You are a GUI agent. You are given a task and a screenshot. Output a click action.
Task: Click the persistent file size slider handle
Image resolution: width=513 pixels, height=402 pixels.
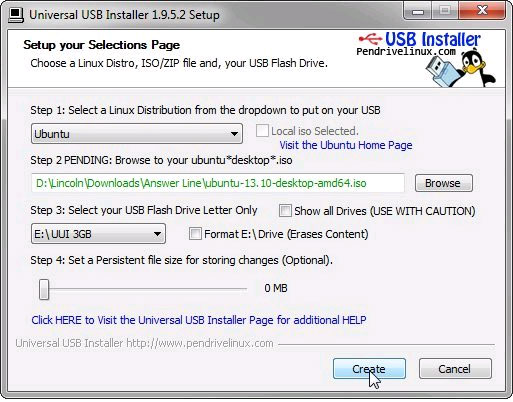[44, 289]
